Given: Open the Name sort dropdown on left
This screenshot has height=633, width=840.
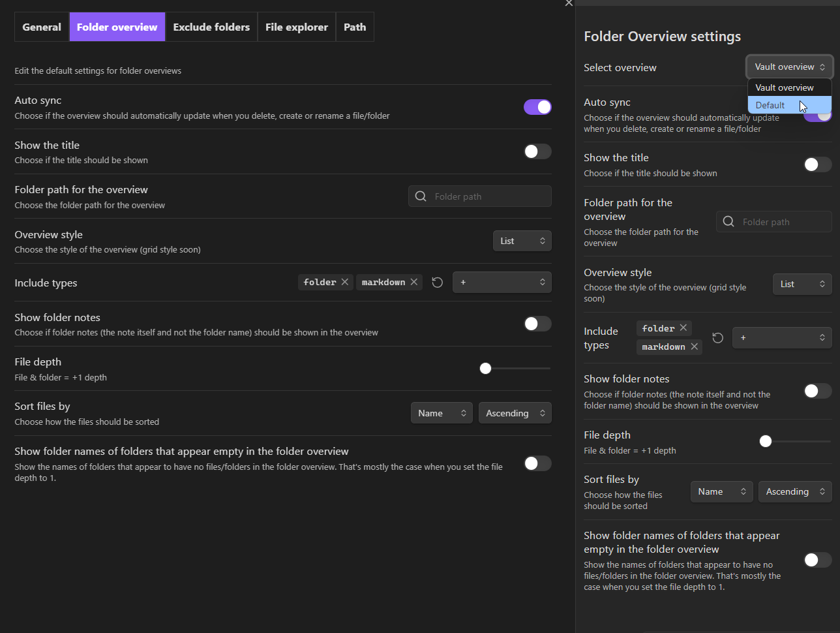Looking at the screenshot, I should click(x=442, y=413).
